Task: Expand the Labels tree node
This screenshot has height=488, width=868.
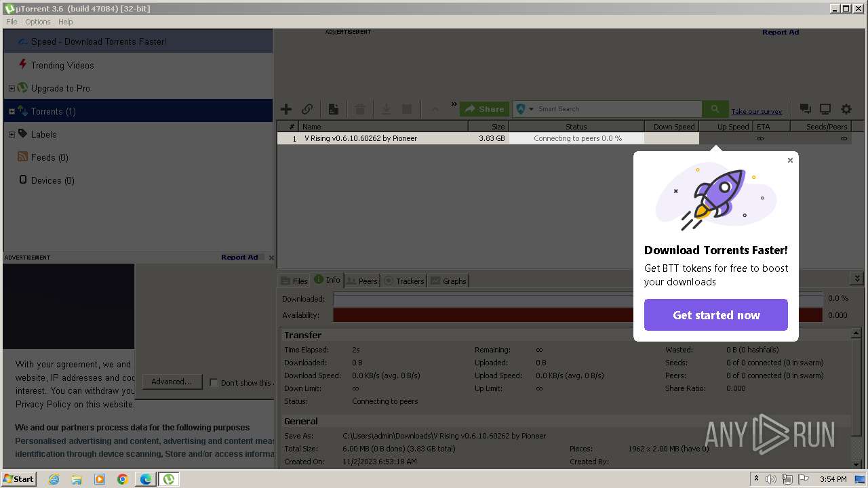Action: (x=12, y=135)
